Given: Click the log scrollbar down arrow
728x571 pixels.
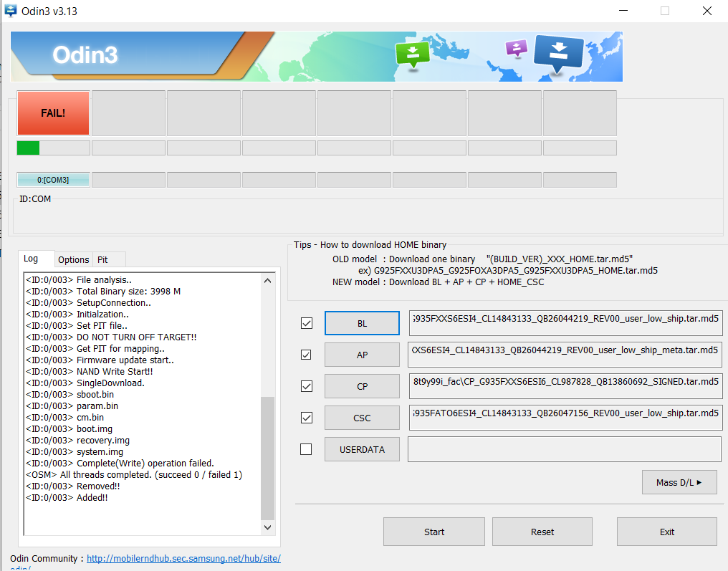Looking at the screenshot, I should pos(267,527).
